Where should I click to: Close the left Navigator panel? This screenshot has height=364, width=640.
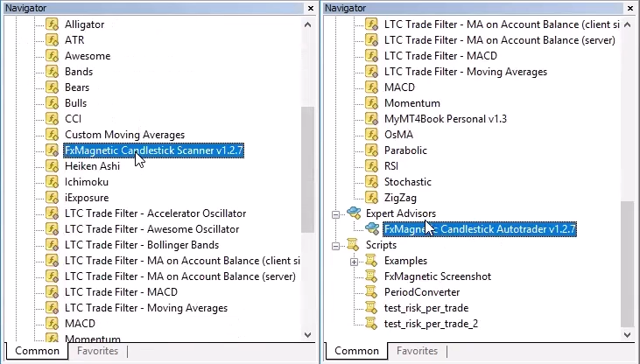pyautogui.click(x=311, y=8)
